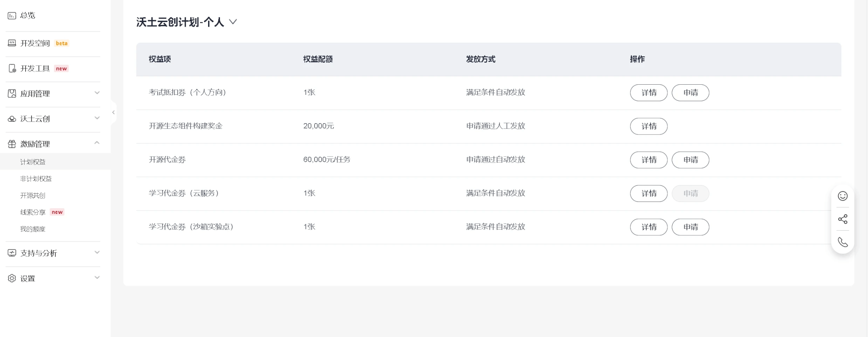The width and height of the screenshot is (868, 337).
Task: Click the phone contact icon
Action: [x=843, y=242]
